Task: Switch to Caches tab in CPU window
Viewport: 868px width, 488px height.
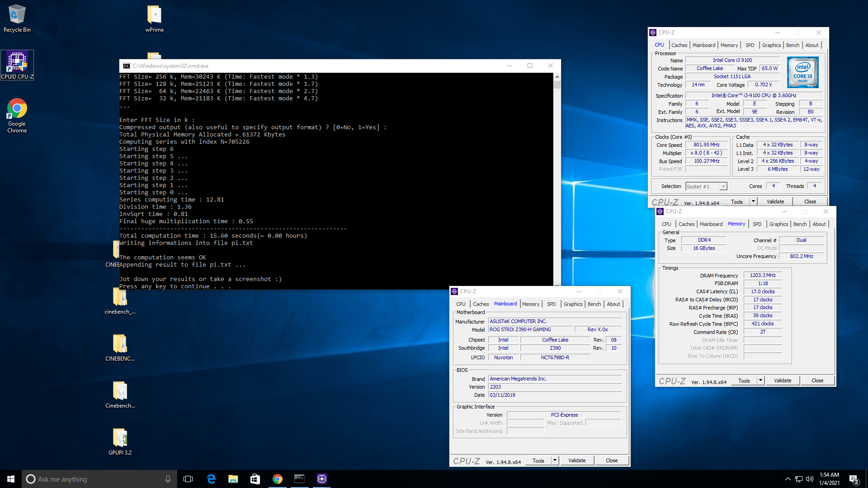Action: (679, 45)
